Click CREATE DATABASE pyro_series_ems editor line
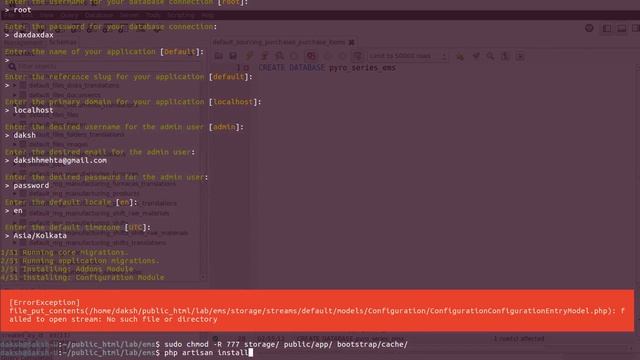Image resolution: width=640 pixels, height=360 pixels. tap(327, 68)
